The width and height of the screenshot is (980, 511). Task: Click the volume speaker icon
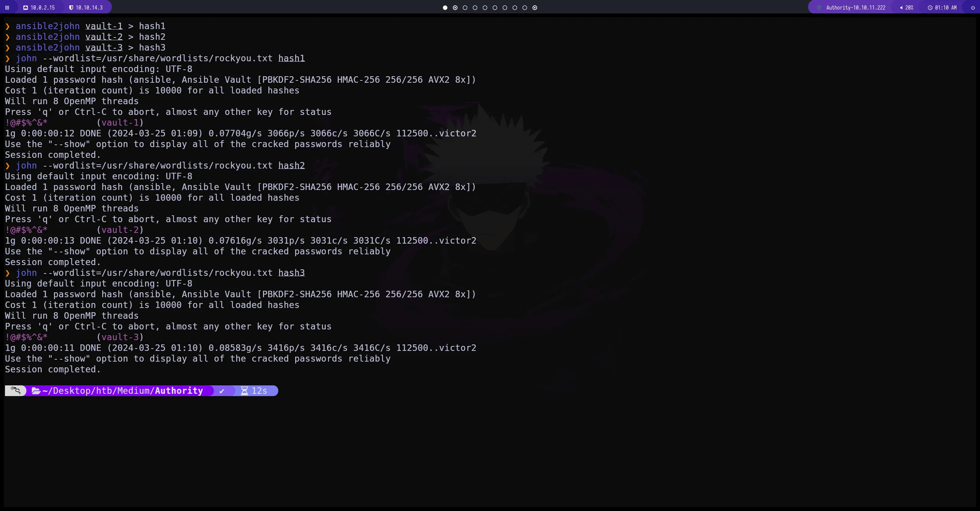click(x=901, y=8)
